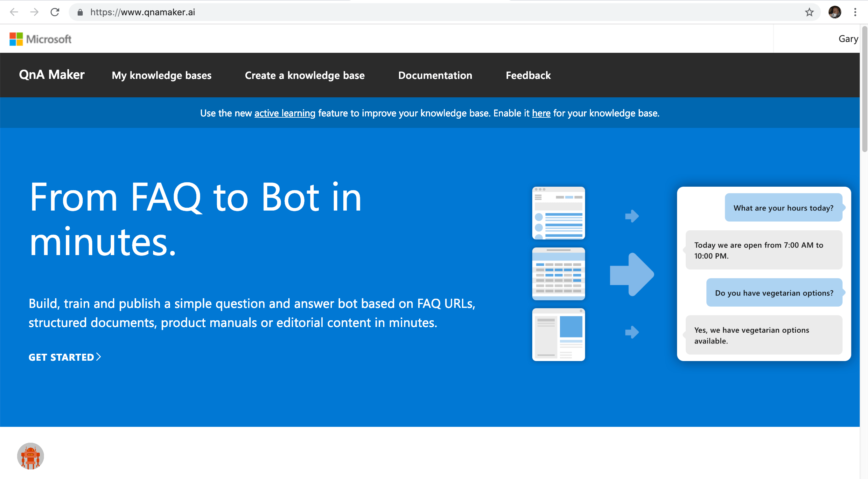
Task: Click the Microsoft logo
Action: click(40, 38)
